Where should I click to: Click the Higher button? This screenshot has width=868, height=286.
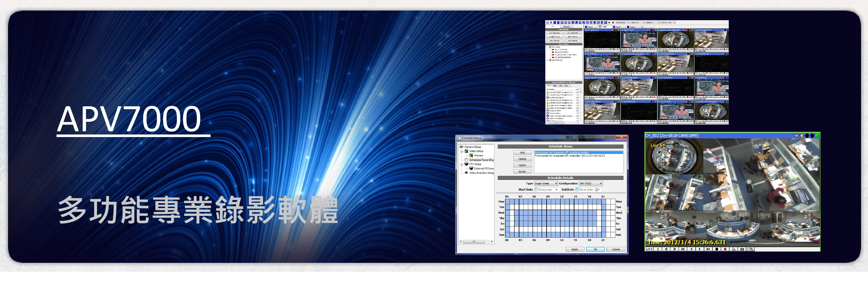pos(522,165)
